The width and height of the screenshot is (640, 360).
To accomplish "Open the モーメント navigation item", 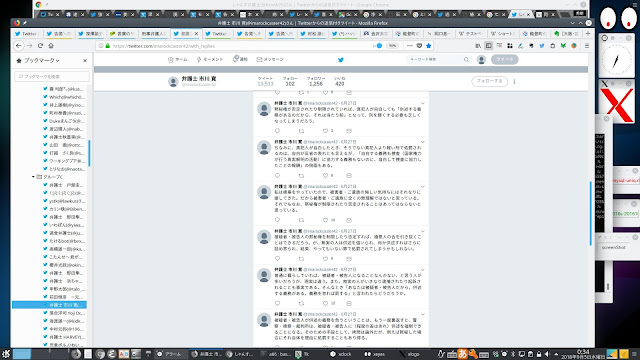I will tap(210, 60).
